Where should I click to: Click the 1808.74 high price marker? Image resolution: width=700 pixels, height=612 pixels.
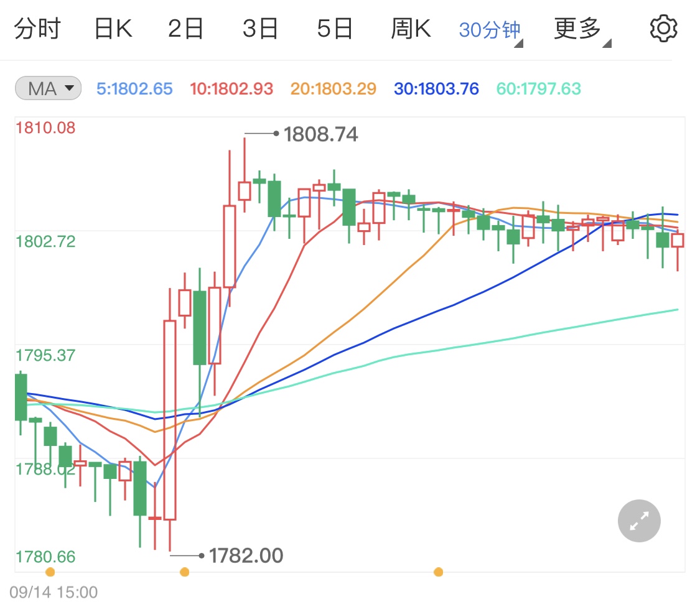320,134
